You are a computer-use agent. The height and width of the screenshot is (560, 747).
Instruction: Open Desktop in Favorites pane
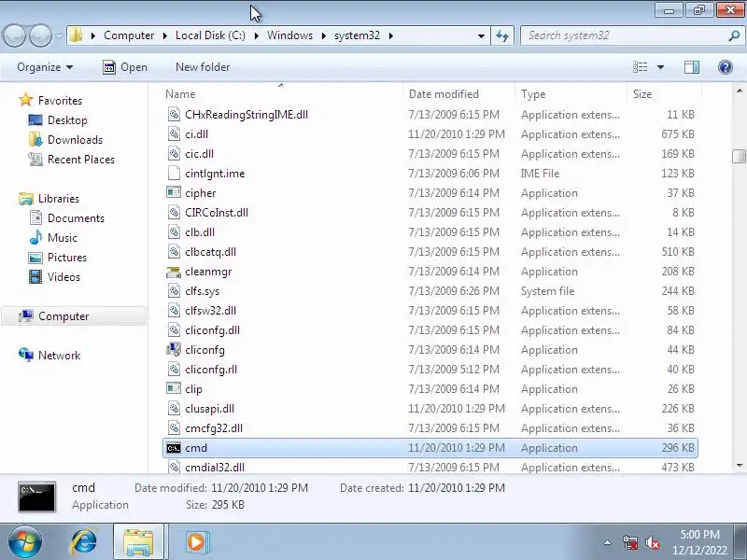click(x=67, y=120)
